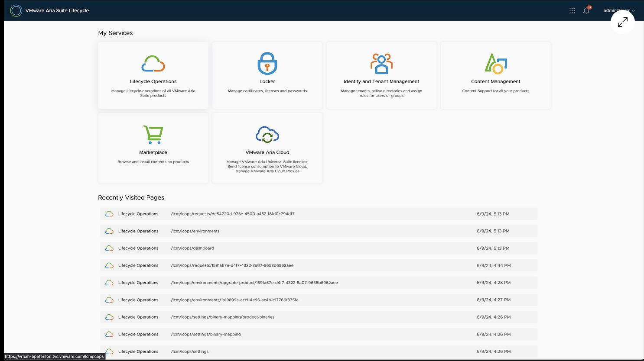
Task: Open Locker service title
Action: point(267,81)
